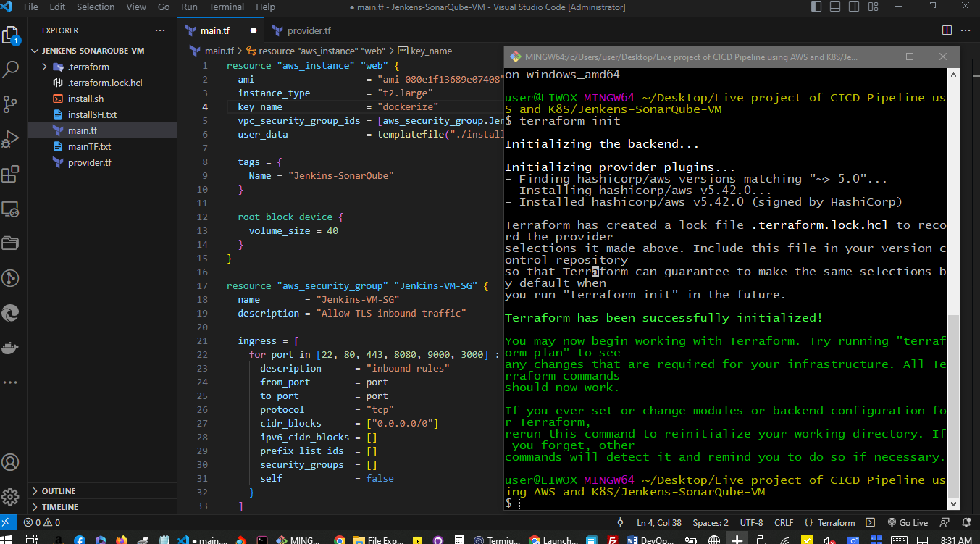The height and width of the screenshot is (544, 980).
Task: Open the Search view in activity bar
Action: pyautogui.click(x=11, y=70)
